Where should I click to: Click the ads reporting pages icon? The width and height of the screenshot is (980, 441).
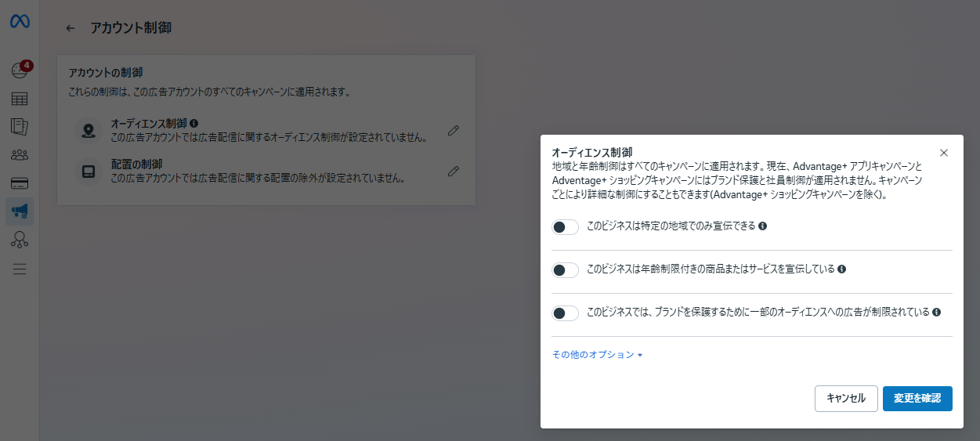[20, 127]
